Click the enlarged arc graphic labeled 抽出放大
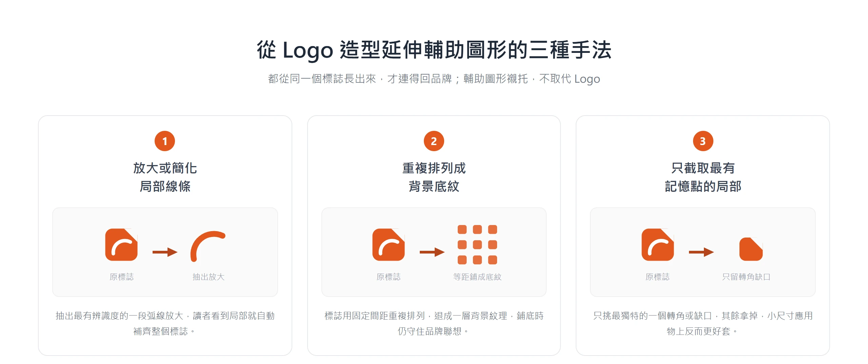The height and width of the screenshot is (364, 868). coord(208,246)
